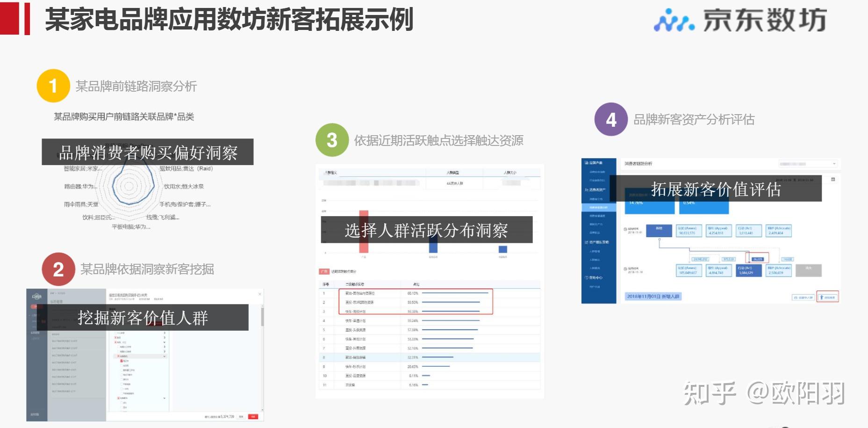
Task: Click the 驱蚊用品;雷达 (Raid) radar label
Action: point(186,169)
